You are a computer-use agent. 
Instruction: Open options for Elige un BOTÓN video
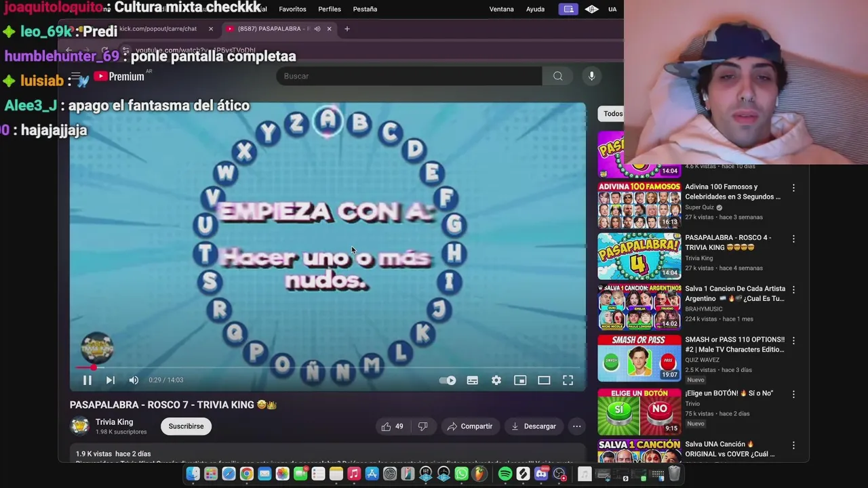(x=793, y=394)
